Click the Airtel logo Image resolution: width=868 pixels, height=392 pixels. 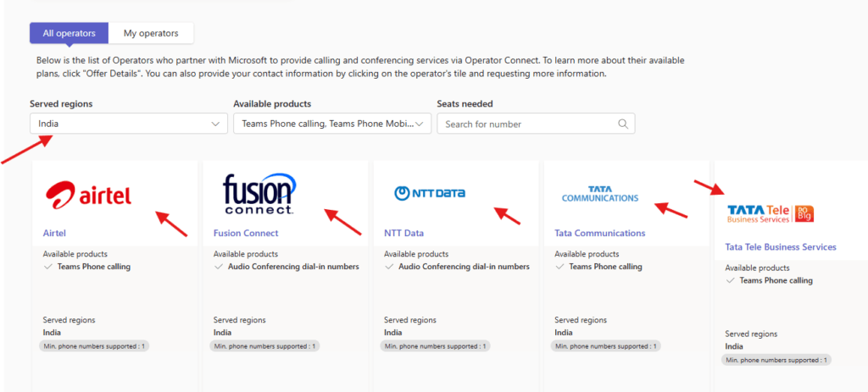(88, 196)
